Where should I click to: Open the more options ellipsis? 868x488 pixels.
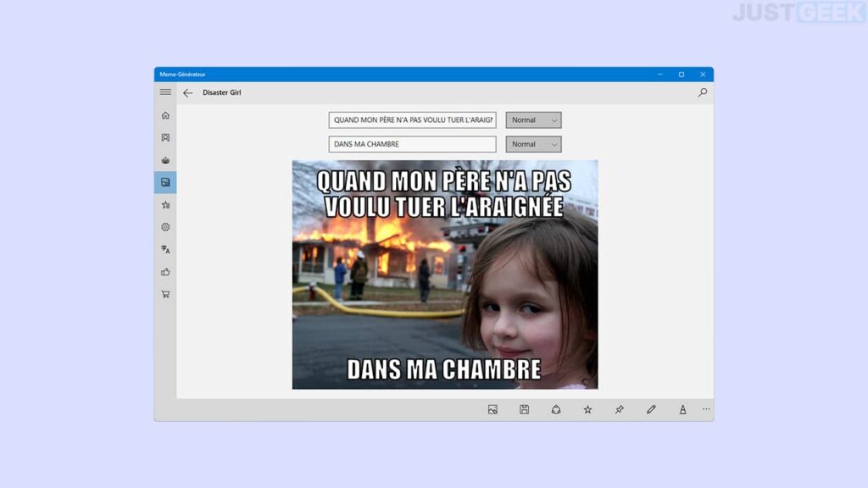tap(706, 409)
